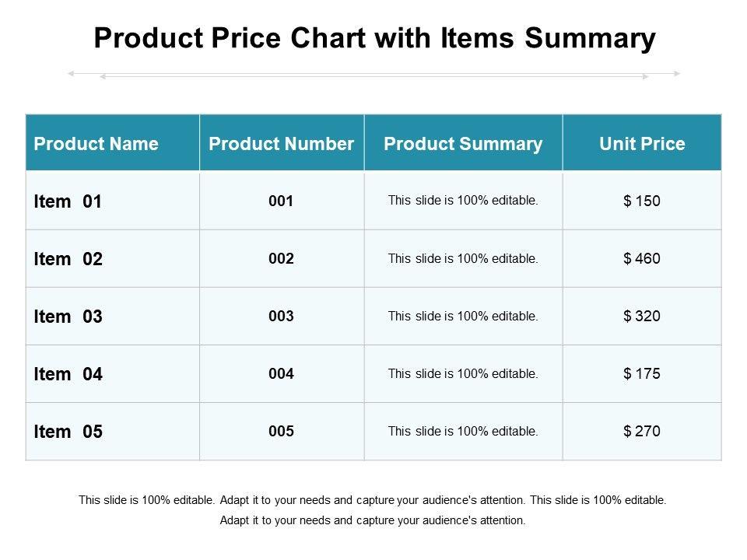Screen dimensions: 747x560
Task: Select the 'Item 05' name cell
Action: [68, 432]
